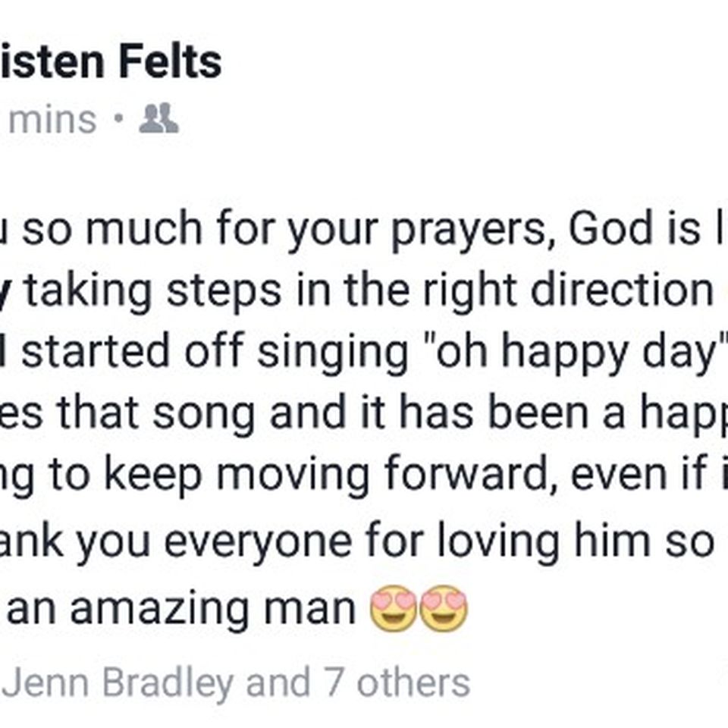This screenshot has width=728, height=728.
Task: Click the word "and" in the reactions summary
Action: [x=278, y=682]
